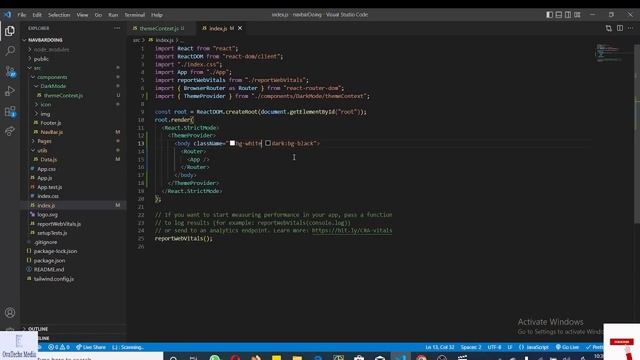Open customize layout icon
The image size is (640, 360).
(x=577, y=15)
